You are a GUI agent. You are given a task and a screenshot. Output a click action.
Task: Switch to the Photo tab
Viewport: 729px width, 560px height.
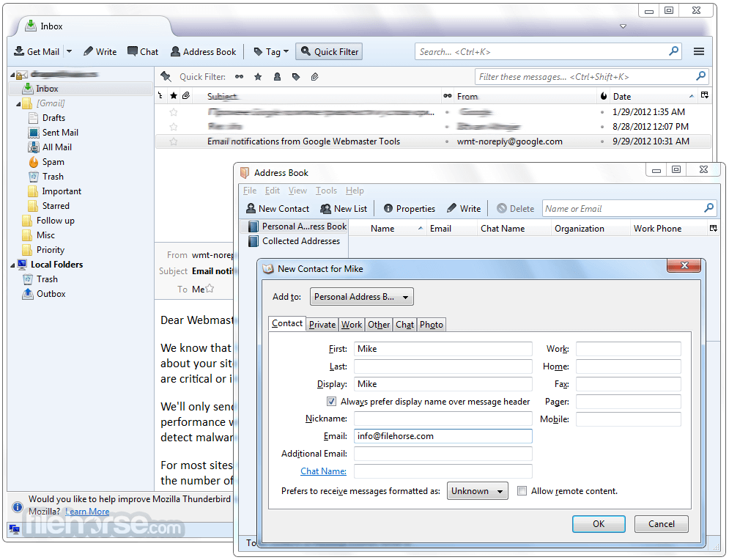coord(432,325)
